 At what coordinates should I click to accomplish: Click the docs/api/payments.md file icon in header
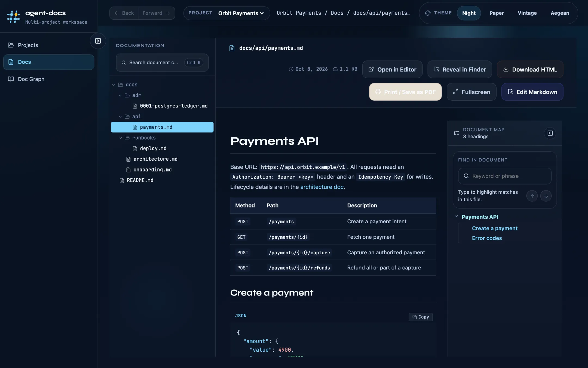232,48
